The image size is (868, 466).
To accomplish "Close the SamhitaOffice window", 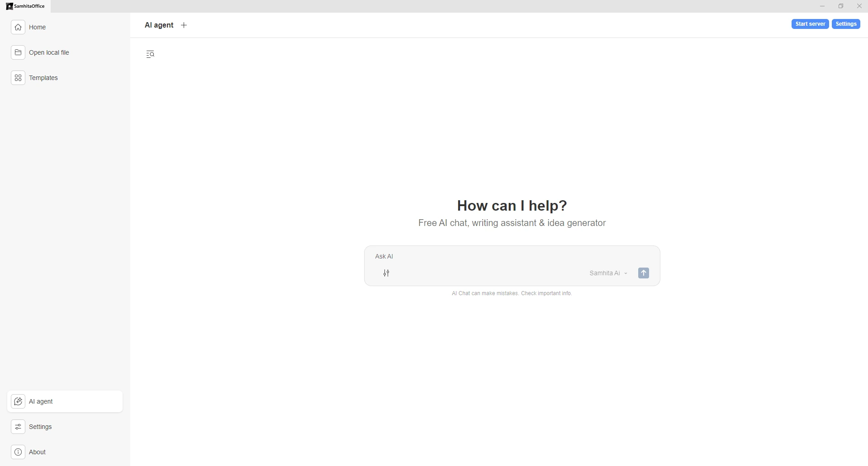I will (859, 6).
